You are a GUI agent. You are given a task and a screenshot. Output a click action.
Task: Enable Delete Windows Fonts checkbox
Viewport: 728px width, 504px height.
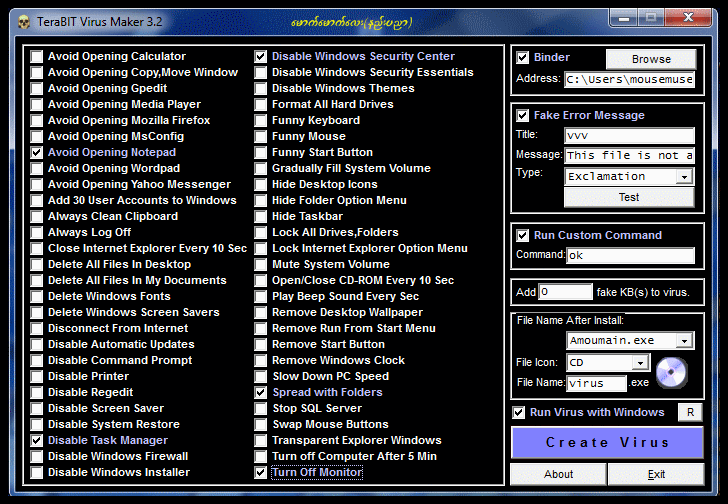click(x=37, y=297)
